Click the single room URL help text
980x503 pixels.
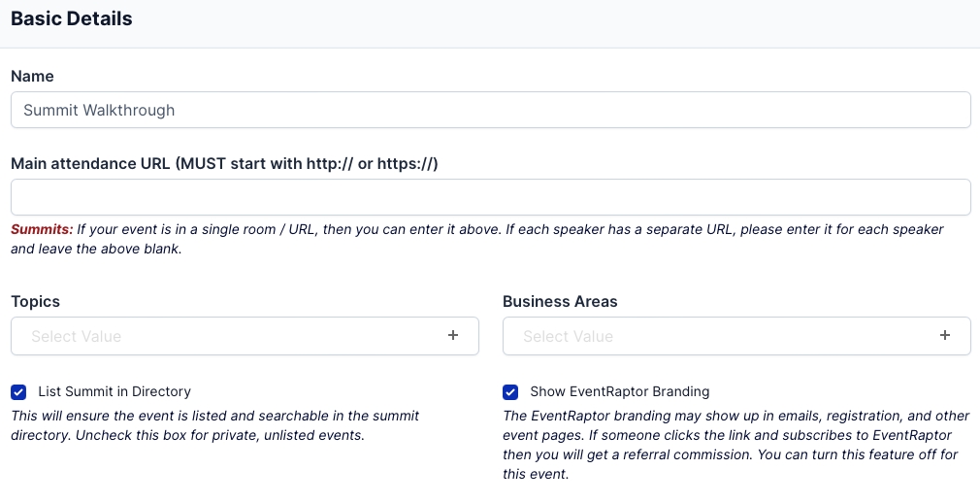[485, 239]
